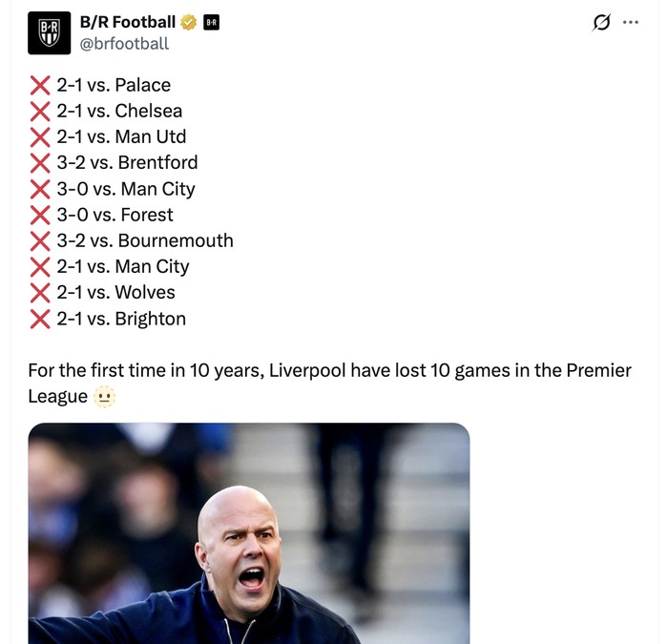Open the Grok explain-post icon
This screenshot has width=668, height=644.
pyautogui.click(x=601, y=22)
